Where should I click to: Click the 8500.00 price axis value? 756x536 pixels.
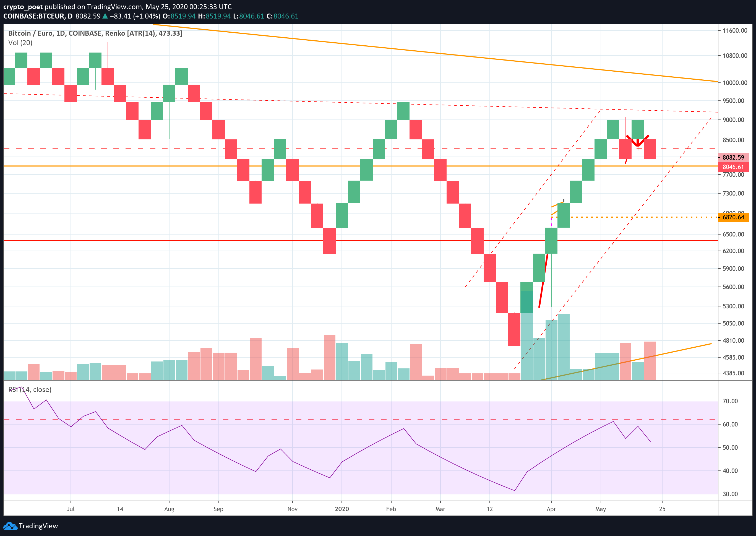click(733, 140)
